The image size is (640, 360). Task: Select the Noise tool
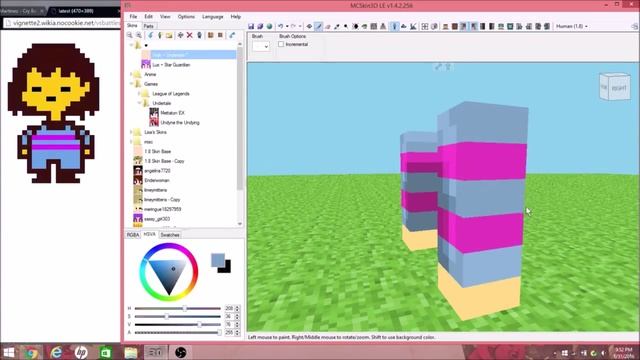373,26
